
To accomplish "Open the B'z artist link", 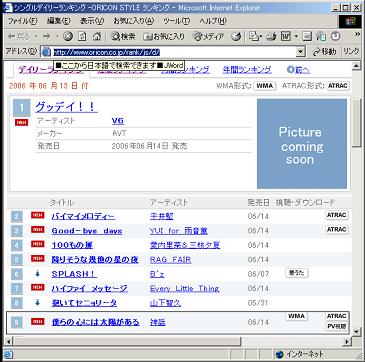I will tap(157, 274).
